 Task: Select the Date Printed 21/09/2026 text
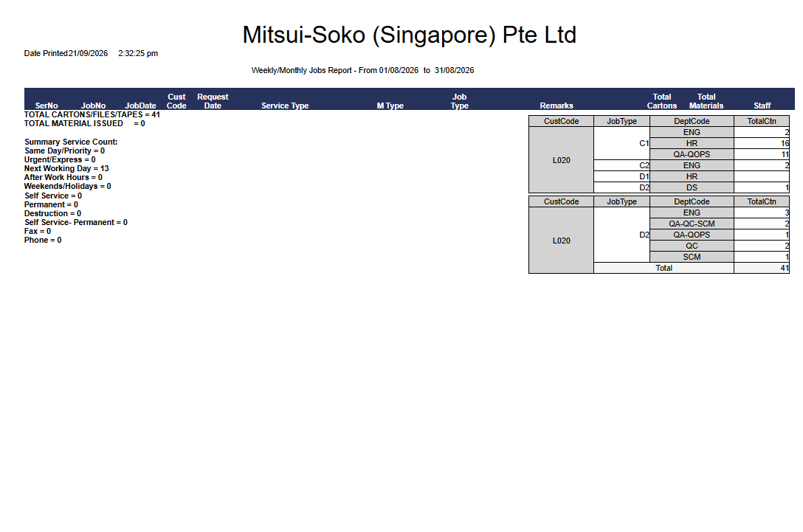[x=66, y=53]
